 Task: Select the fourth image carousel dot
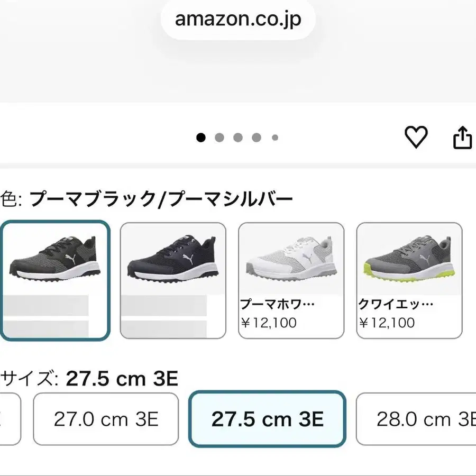pyautogui.click(x=257, y=138)
